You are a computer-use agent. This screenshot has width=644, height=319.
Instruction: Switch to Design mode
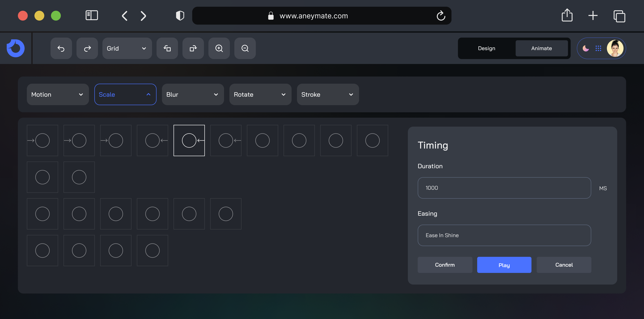coord(486,48)
